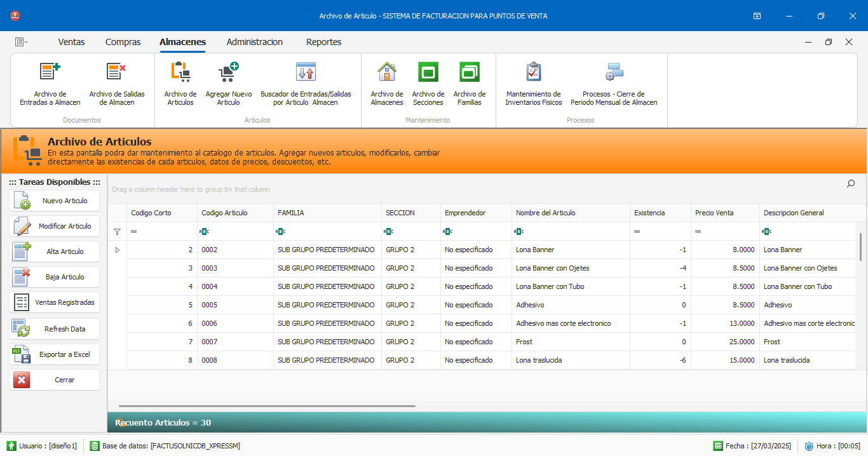868x456 pixels.
Task: Open Buscador de Entradas/Salidas por Articulo
Action: (x=306, y=83)
